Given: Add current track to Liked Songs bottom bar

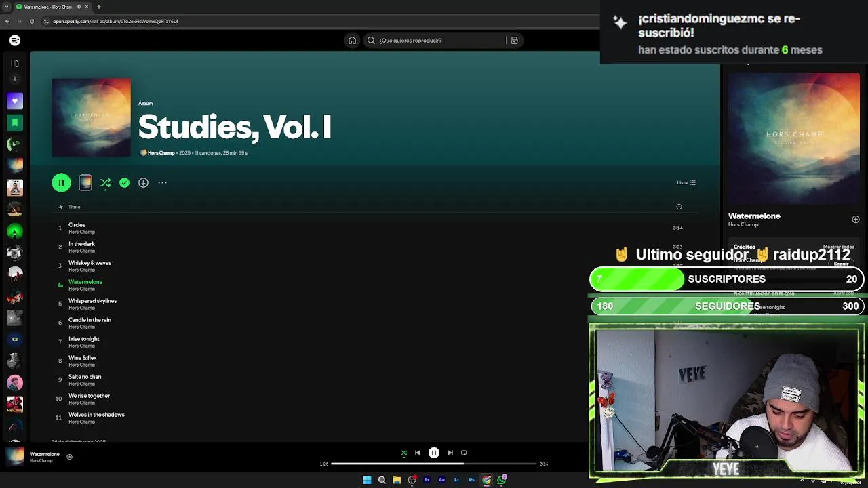Looking at the screenshot, I should click(69, 457).
